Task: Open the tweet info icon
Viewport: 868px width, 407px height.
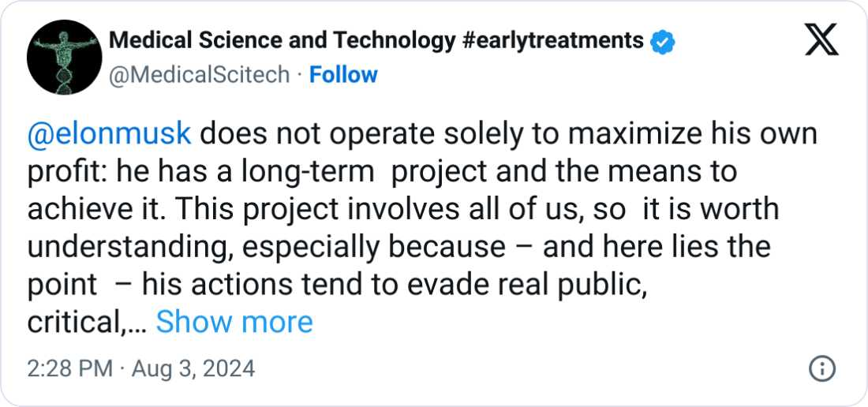Action: click(822, 368)
